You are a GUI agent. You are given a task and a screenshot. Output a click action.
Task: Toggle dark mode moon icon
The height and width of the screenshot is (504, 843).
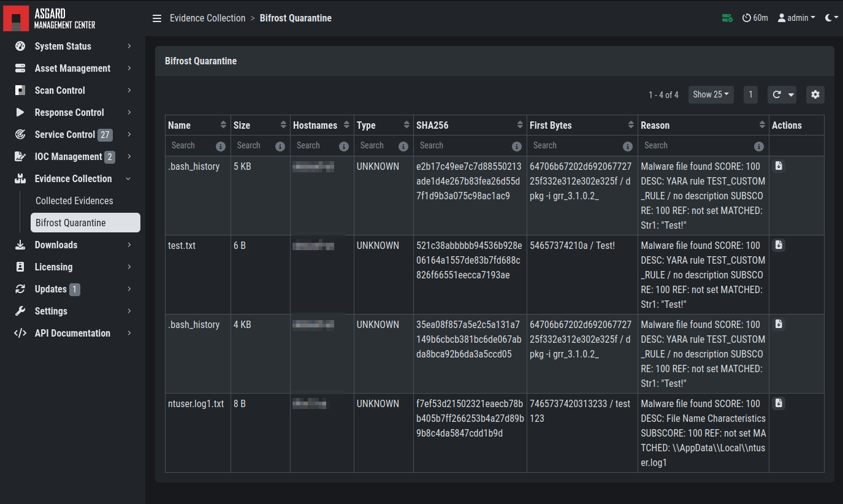pos(831,18)
